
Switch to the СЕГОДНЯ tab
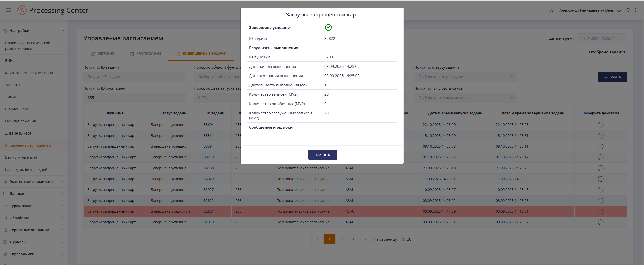[x=103, y=54]
